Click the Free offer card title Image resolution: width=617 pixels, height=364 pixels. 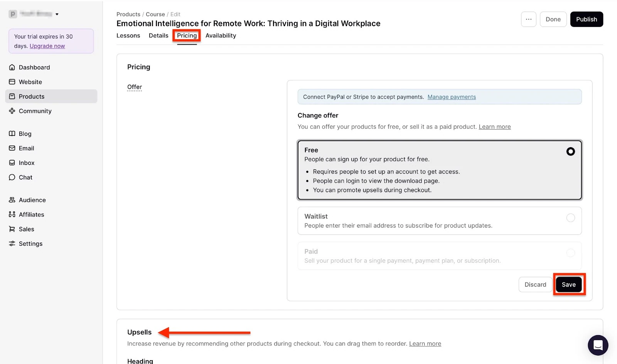click(311, 150)
